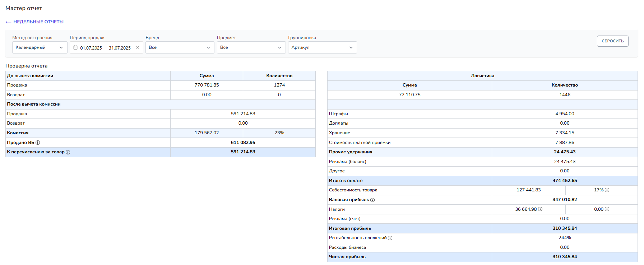Click calendar icon in Период продаж field
The image size is (644, 265).
75,47
